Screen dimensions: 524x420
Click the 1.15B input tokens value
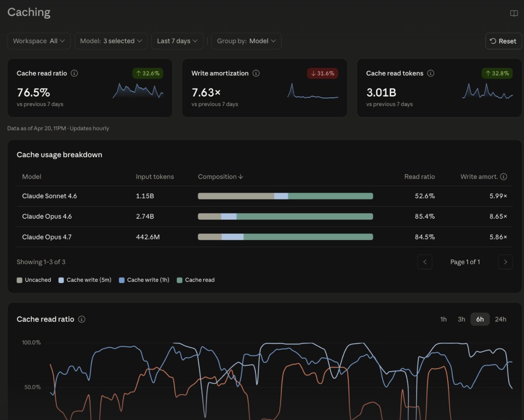(x=145, y=196)
